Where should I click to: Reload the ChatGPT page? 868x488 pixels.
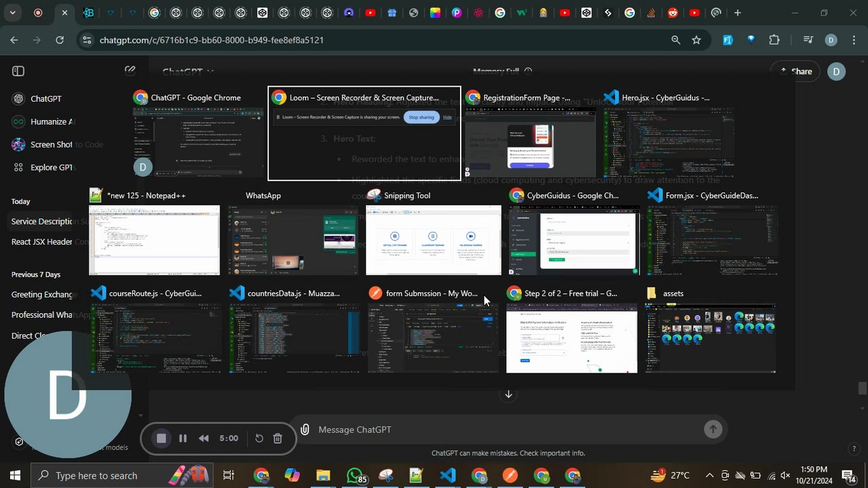coord(60,40)
